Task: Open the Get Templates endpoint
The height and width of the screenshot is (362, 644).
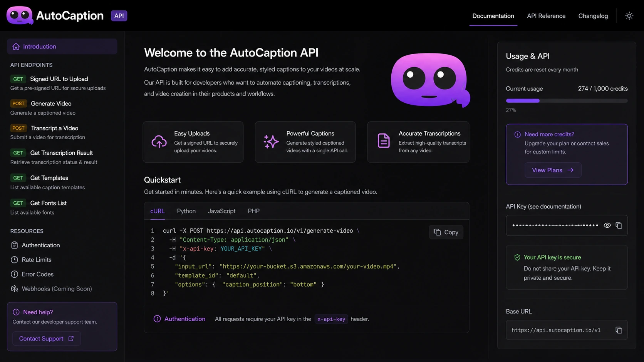Action: click(x=49, y=178)
